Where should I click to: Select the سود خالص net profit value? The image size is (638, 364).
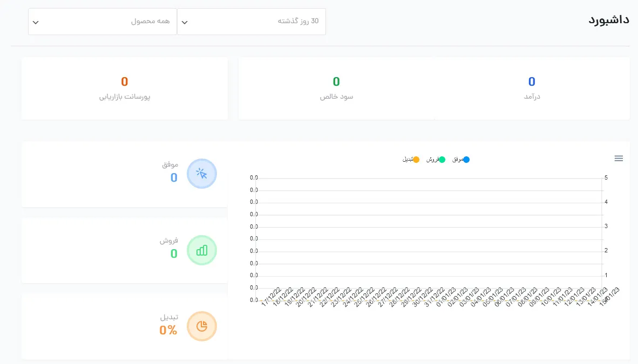point(336,82)
